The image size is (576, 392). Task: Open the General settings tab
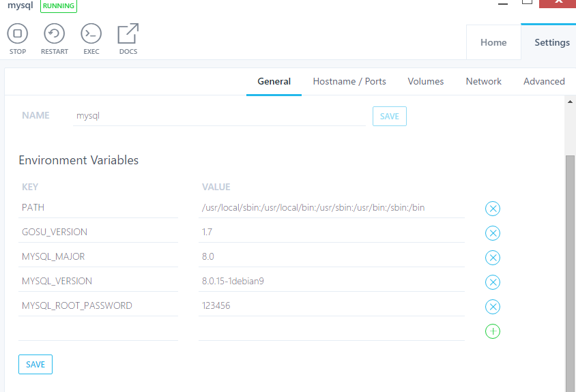274,82
